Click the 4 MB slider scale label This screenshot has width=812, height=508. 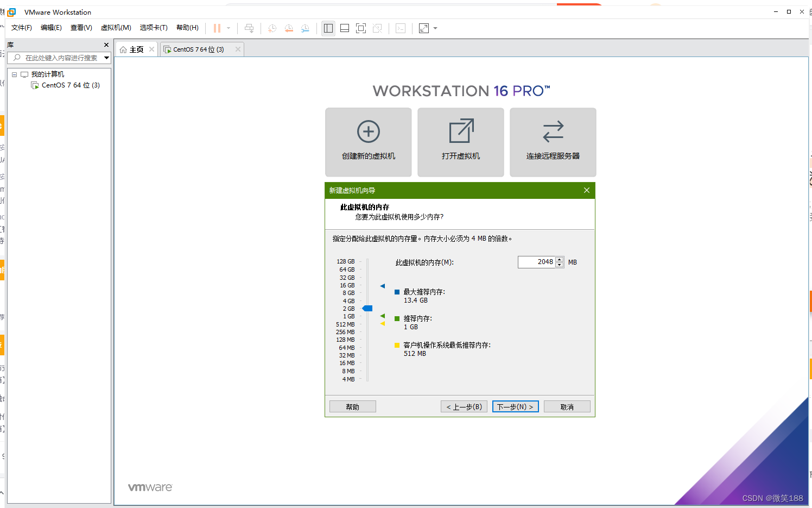tap(348, 379)
